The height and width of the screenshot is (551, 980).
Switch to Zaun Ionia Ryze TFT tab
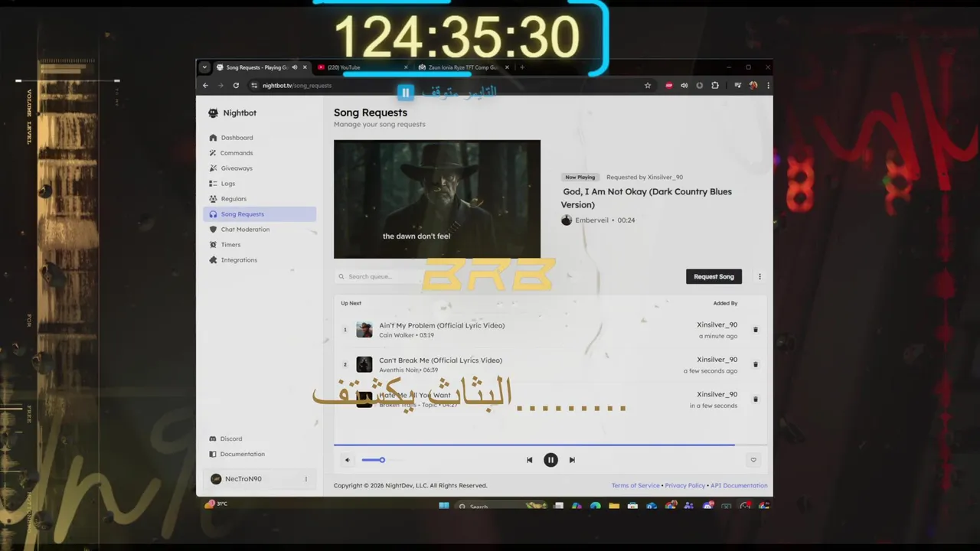click(x=462, y=67)
